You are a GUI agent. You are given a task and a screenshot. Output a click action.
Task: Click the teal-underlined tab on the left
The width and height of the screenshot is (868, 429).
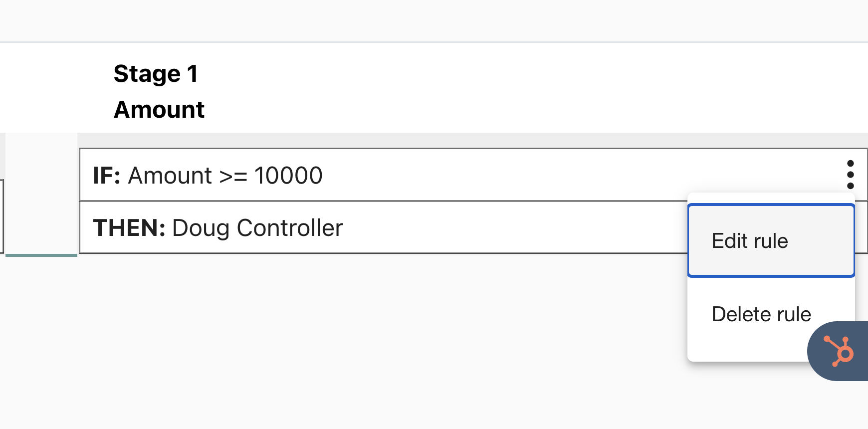click(x=41, y=195)
